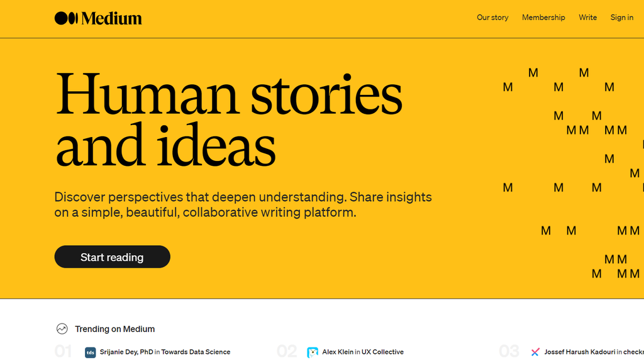Image resolution: width=644 pixels, height=362 pixels.
Task: Click the UX Collective publication avatar
Action: pos(313,352)
